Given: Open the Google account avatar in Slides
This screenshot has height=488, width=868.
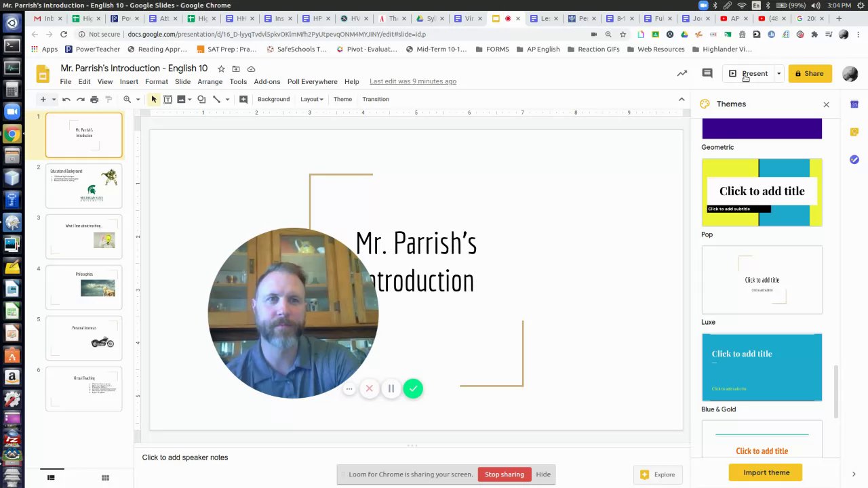Looking at the screenshot, I should click(850, 74).
